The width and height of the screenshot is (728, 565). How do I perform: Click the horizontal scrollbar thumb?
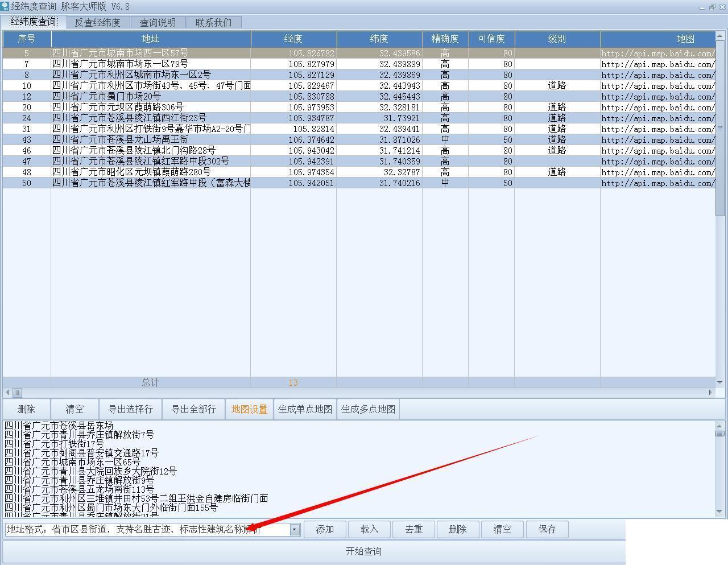(x=17, y=393)
